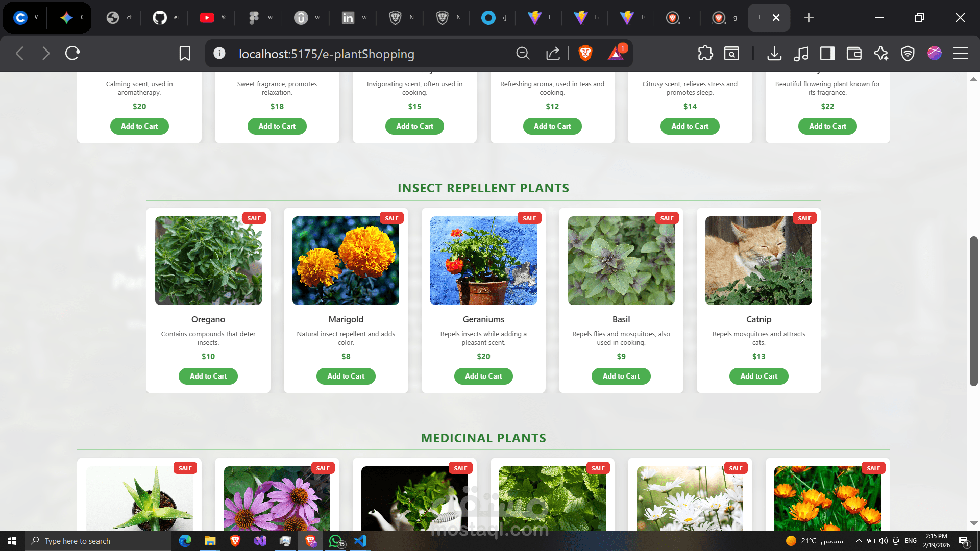The image size is (980, 551).
Task: Click the Brave Shields lion icon
Action: coord(585,53)
